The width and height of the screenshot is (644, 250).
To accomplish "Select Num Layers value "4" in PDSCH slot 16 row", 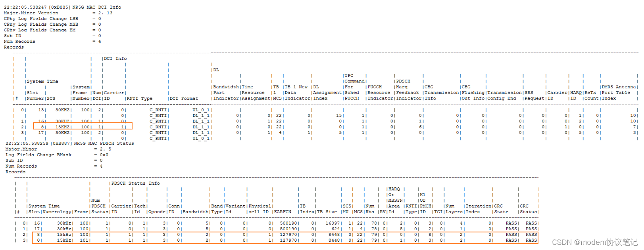I will [461, 223].
